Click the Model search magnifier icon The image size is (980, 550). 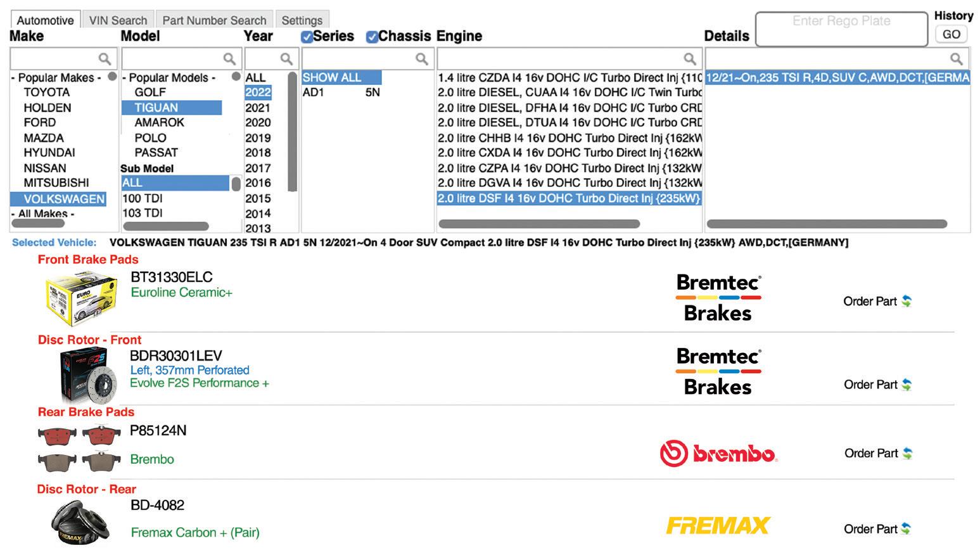[229, 59]
